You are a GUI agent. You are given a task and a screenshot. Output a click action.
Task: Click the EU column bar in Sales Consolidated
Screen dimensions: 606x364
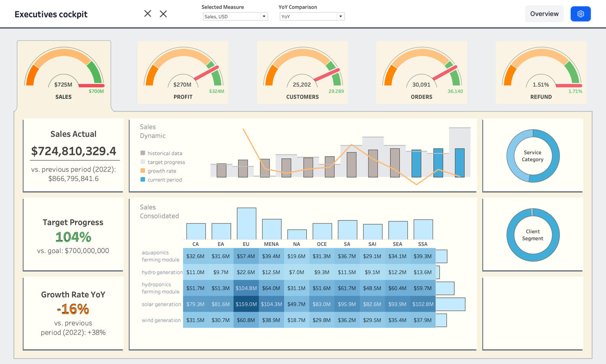(x=246, y=224)
